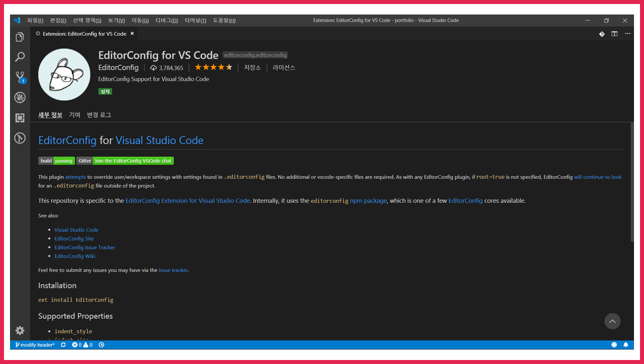Open the Search view in activity bar
The width and height of the screenshot is (644, 364).
coord(19,57)
